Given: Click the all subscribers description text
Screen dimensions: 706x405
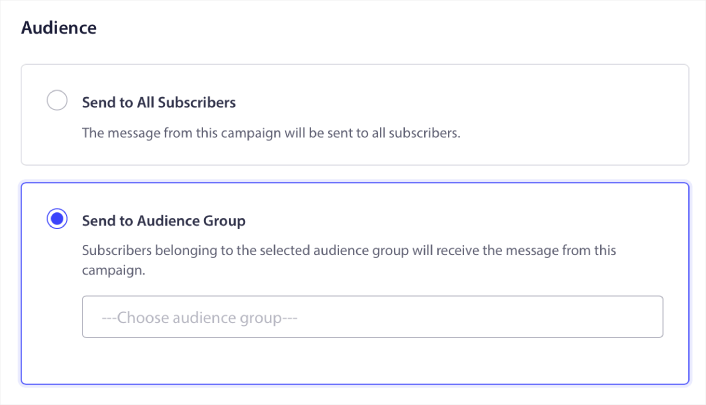Looking at the screenshot, I should 270,132.
